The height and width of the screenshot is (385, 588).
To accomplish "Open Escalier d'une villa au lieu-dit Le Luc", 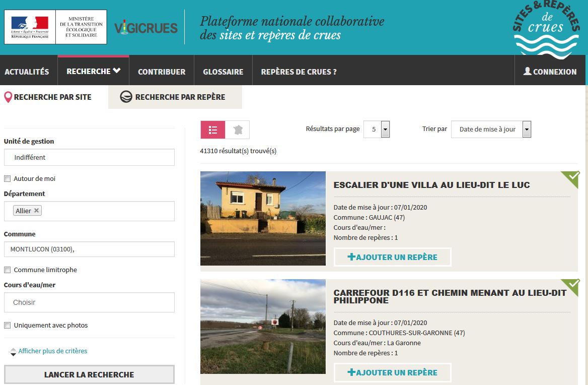I will pyautogui.click(x=431, y=185).
